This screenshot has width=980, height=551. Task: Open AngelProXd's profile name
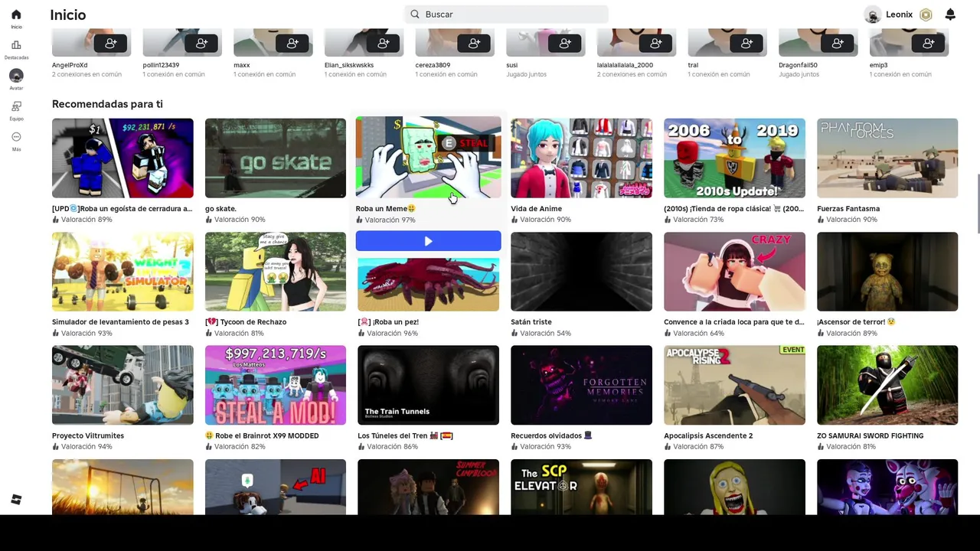70,65
